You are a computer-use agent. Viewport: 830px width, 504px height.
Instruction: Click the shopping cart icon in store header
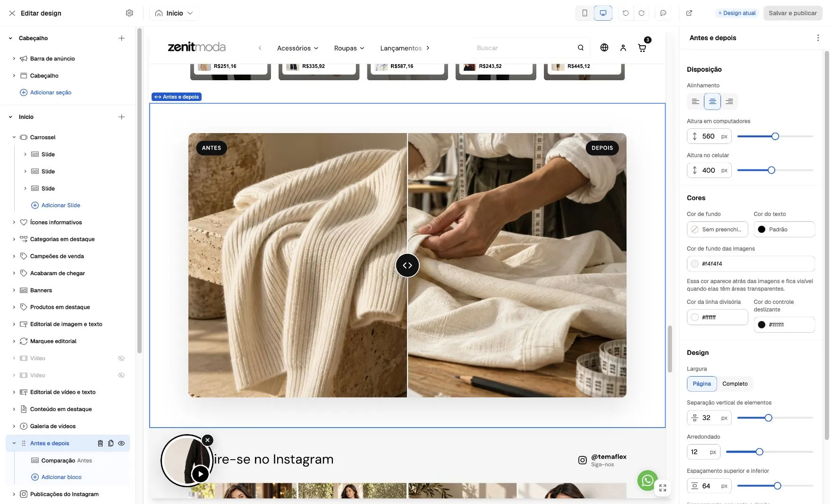tap(642, 48)
